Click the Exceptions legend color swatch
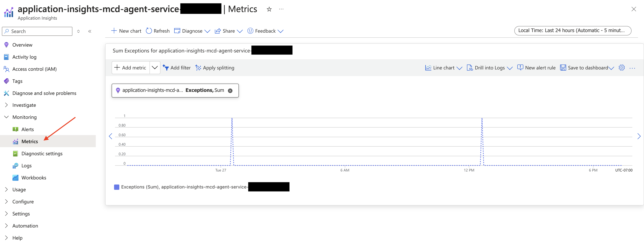 point(117,187)
